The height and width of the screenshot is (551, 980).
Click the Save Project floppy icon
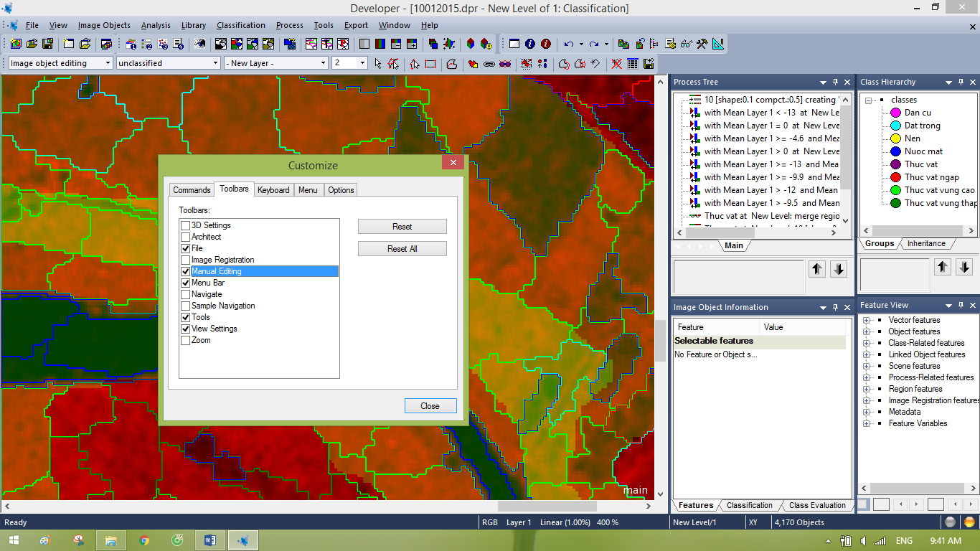tap(48, 44)
